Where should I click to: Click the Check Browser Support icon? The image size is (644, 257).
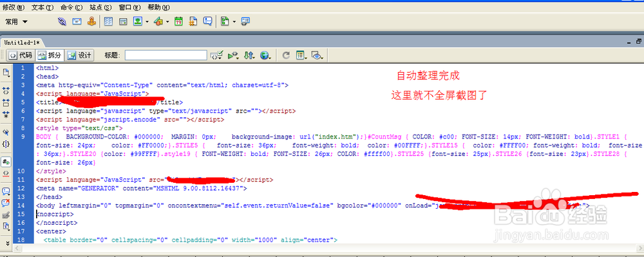(216, 55)
